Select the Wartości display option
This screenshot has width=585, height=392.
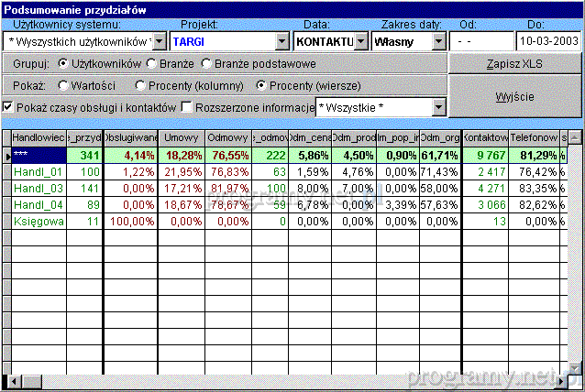[x=62, y=86]
